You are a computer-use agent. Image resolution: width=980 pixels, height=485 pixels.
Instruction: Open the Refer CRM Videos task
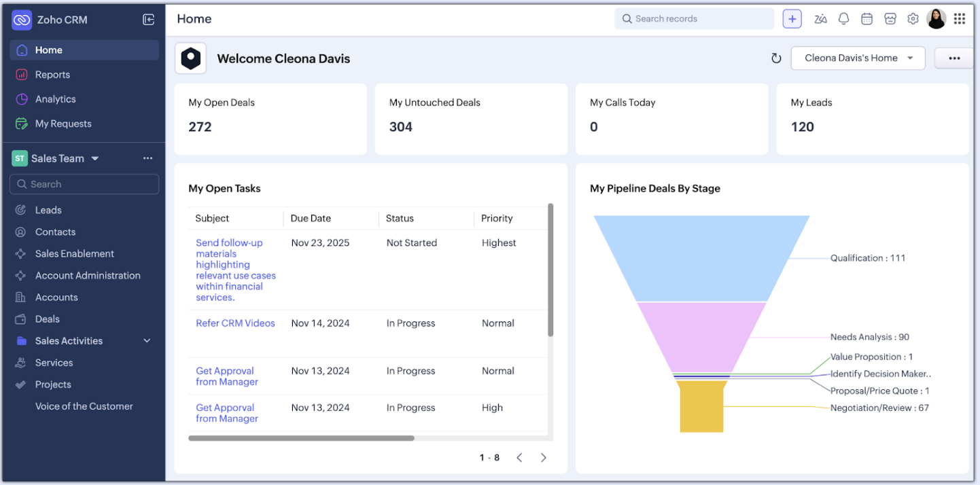tap(235, 323)
